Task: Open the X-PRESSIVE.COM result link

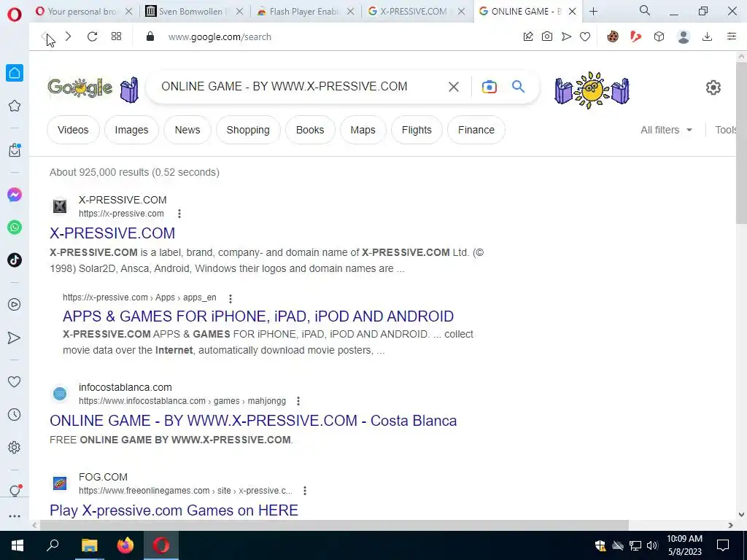Action: tap(112, 233)
